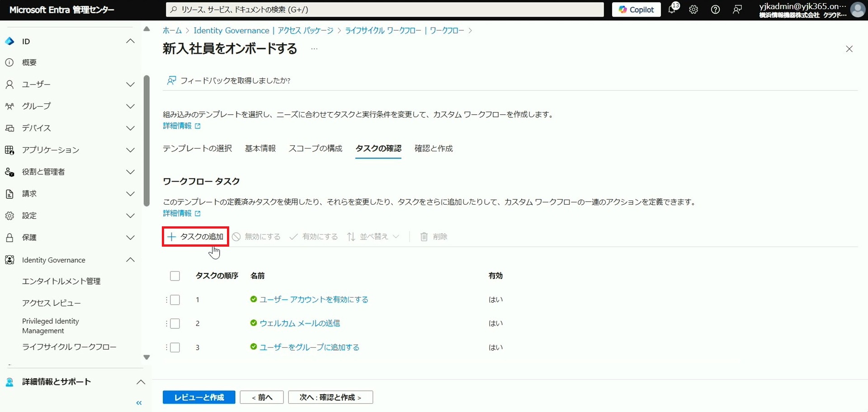Collapse the ID section chevron
This screenshot has height=412, width=868.
(130, 41)
